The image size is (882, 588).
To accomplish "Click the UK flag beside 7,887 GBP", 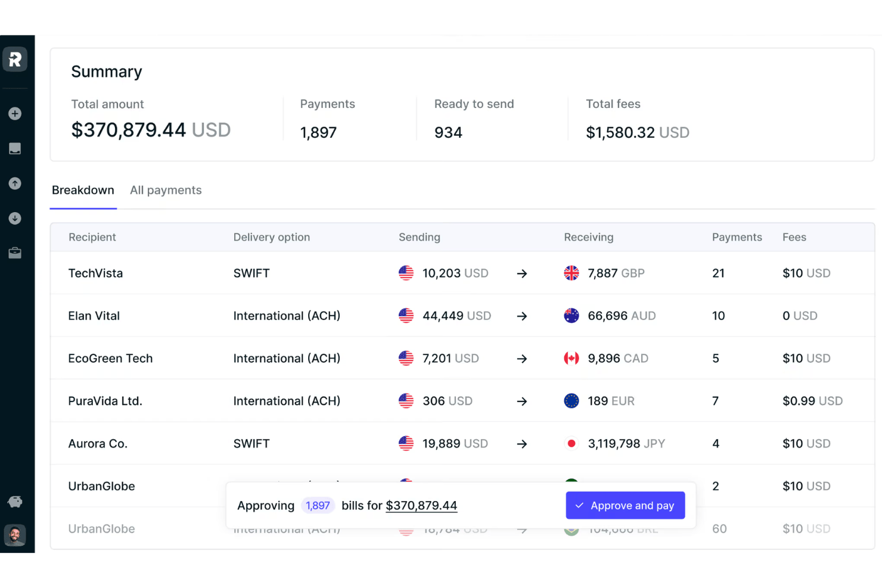I will pyautogui.click(x=571, y=273).
